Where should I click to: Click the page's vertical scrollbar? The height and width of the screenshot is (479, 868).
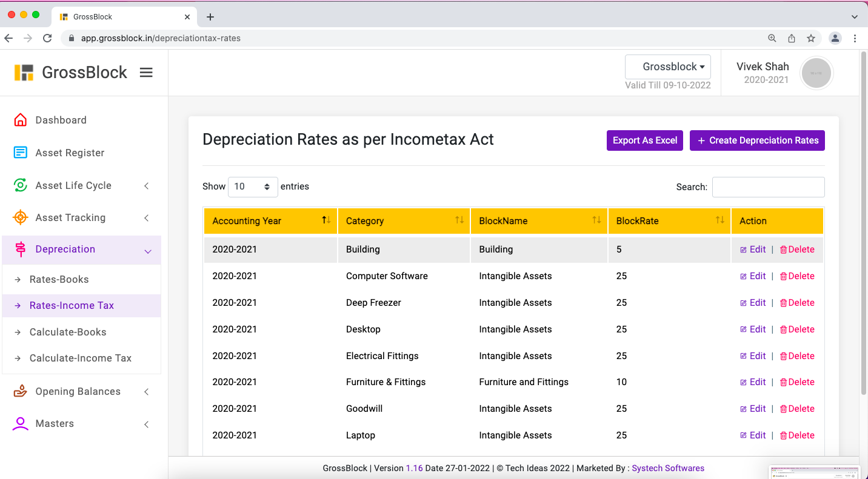click(863, 224)
